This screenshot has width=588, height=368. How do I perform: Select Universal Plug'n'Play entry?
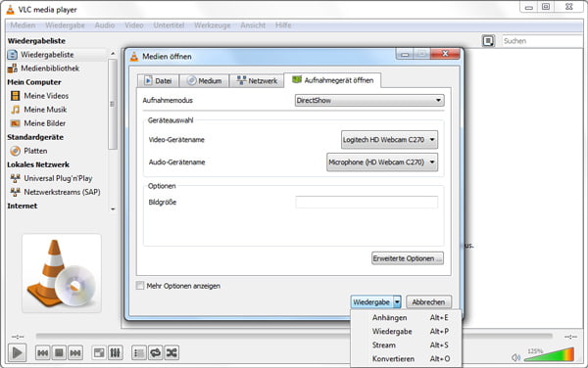coord(58,178)
